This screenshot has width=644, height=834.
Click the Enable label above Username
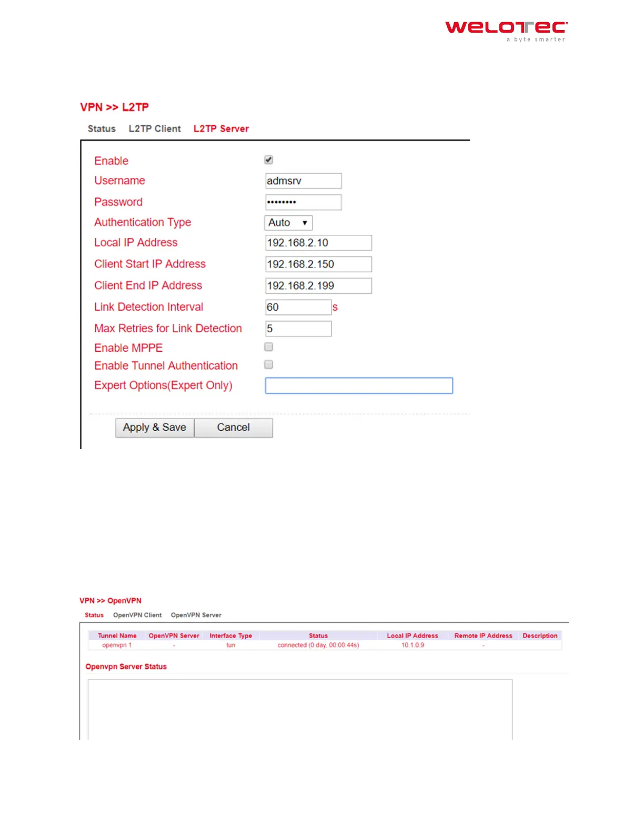(x=112, y=161)
